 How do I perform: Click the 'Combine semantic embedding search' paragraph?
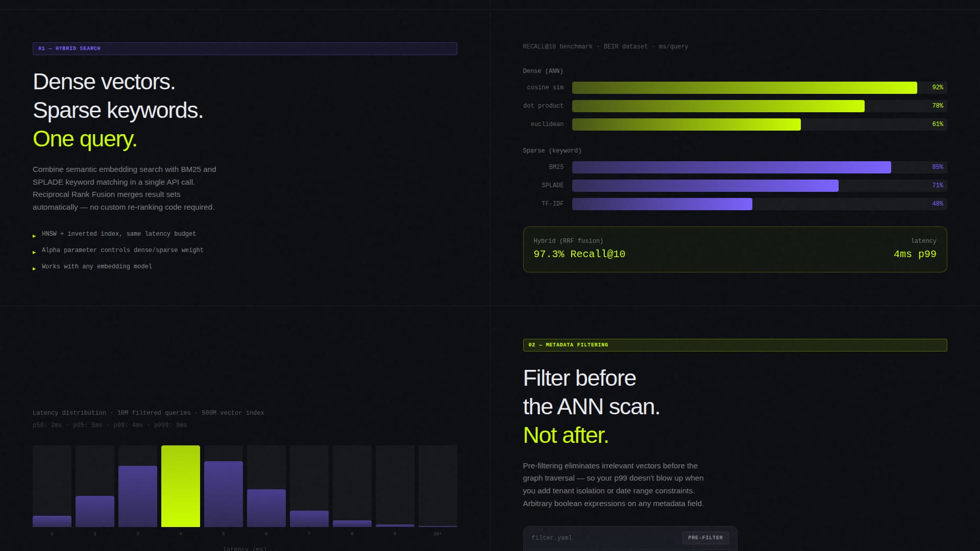click(125, 188)
